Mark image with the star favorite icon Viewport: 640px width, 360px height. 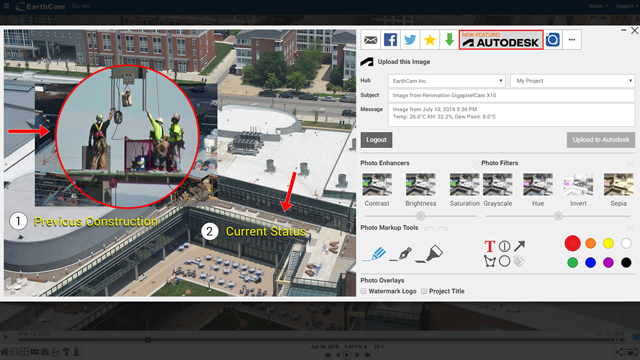[x=430, y=40]
